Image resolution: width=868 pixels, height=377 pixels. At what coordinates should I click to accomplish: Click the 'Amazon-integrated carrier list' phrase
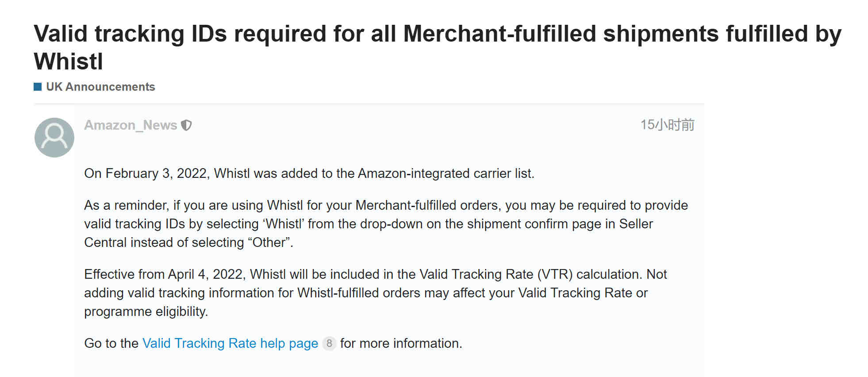point(445,173)
